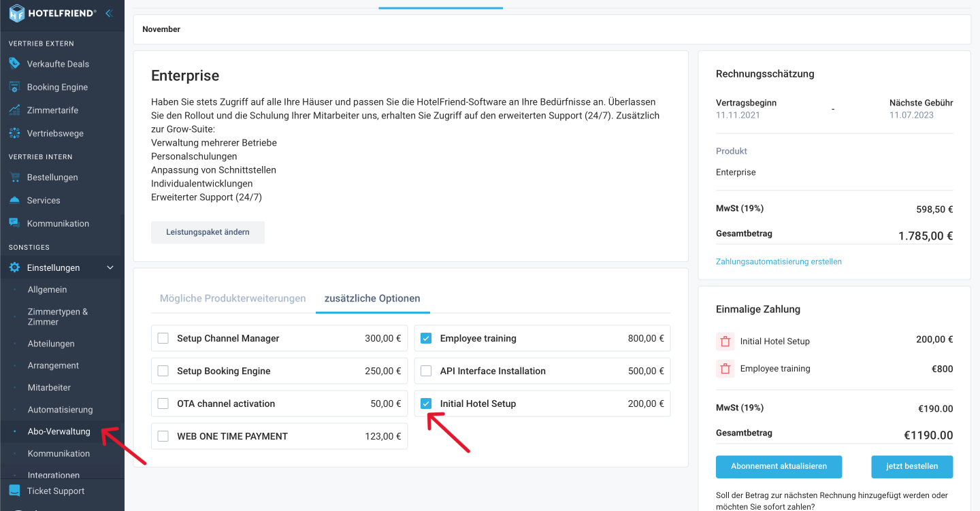This screenshot has height=511, width=980.
Task: Open Verkaufte Deals menu item
Action: pos(58,64)
